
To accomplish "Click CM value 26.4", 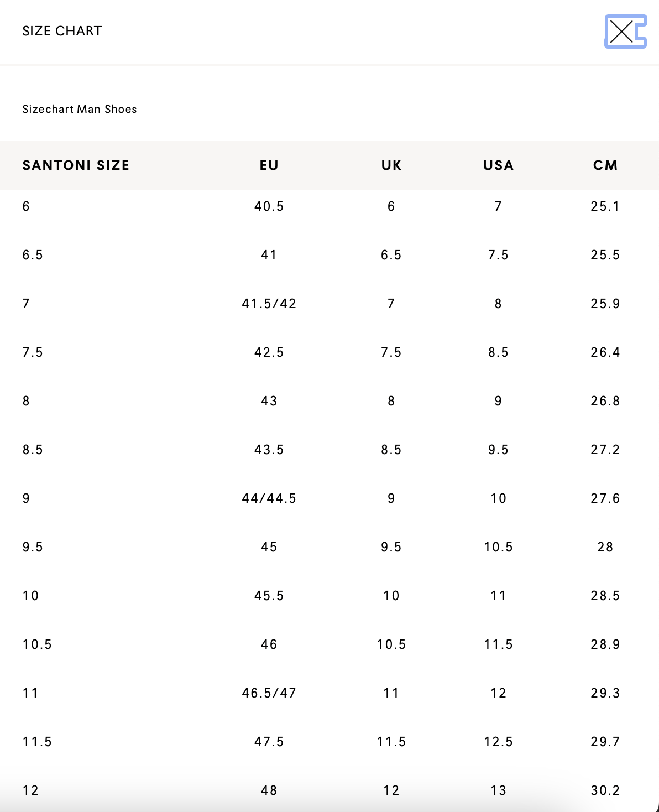I will point(605,352).
